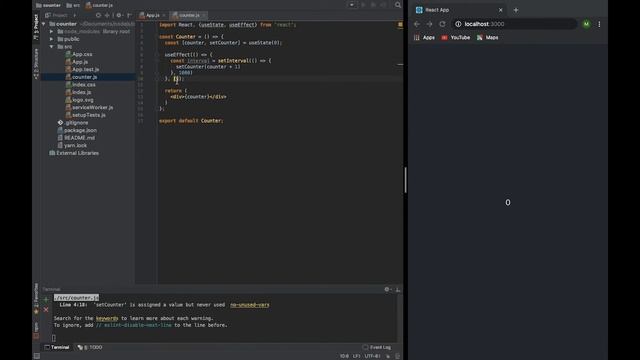Close the App.js editor tab
The width and height of the screenshot is (640, 360).
[x=164, y=16]
